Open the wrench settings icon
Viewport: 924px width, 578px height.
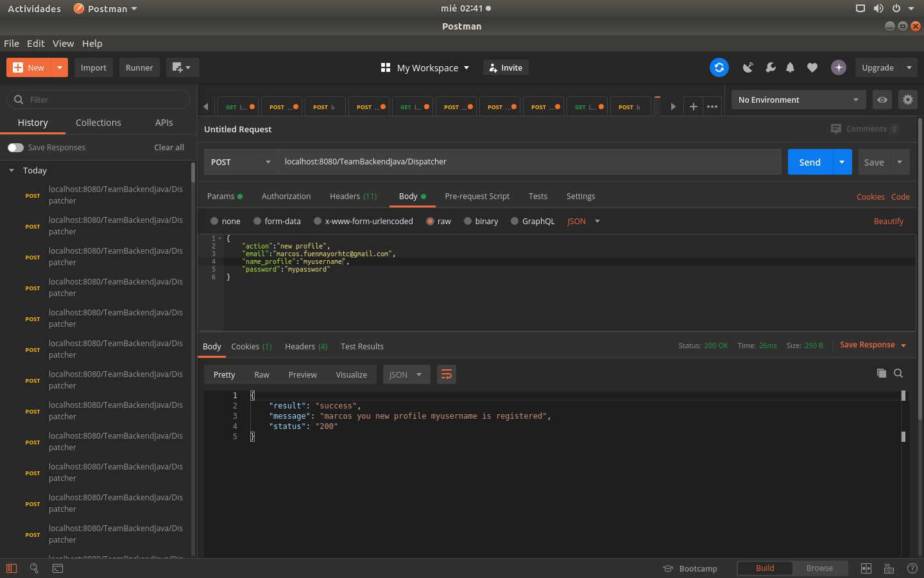770,67
